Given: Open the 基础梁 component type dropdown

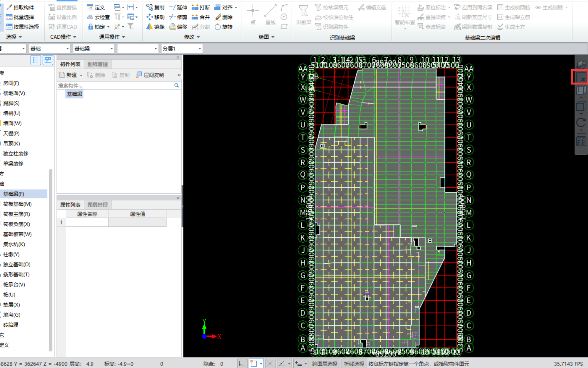Looking at the screenshot, I should pos(93,49).
